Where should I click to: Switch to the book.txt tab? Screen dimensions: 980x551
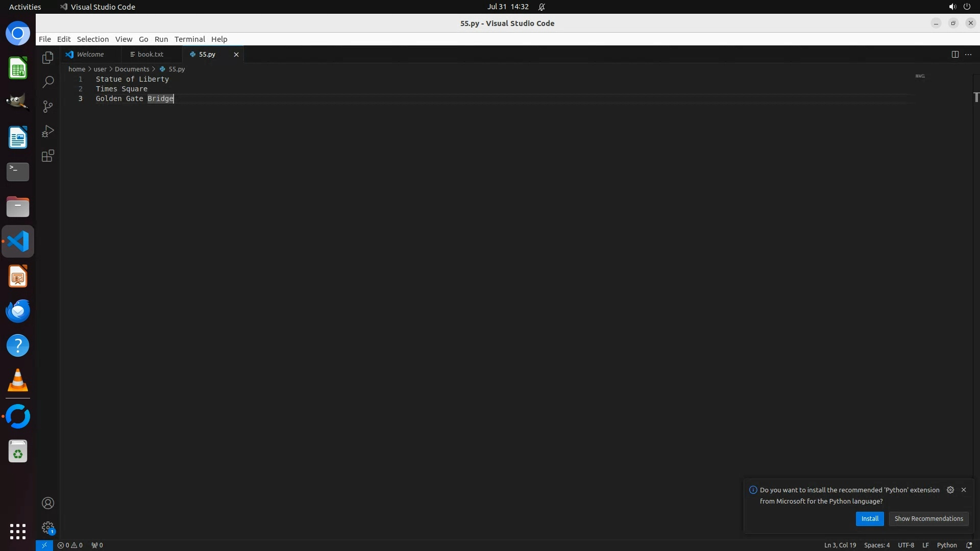click(x=150, y=54)
